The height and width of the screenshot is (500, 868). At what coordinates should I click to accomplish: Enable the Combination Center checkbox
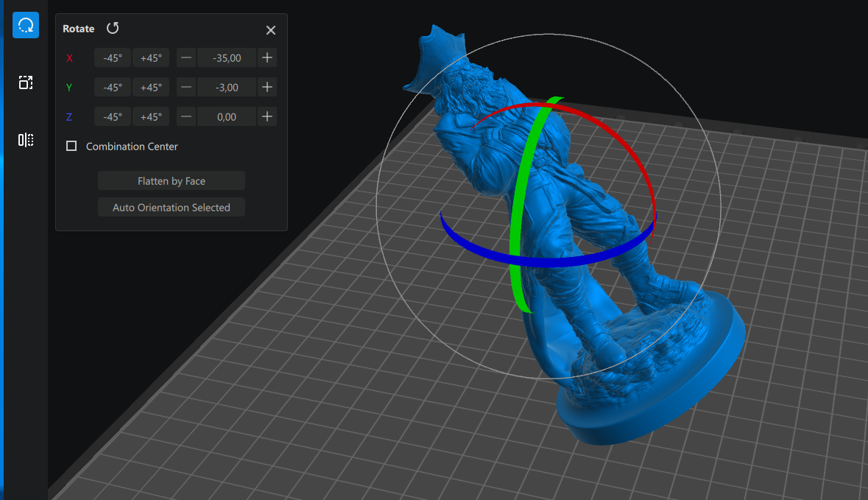tap(71, 147)
